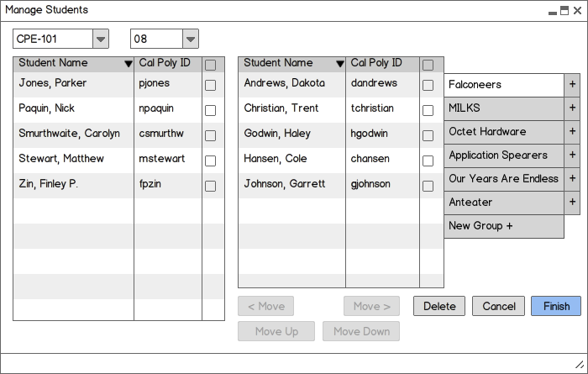Viewport: 588px width, 374px height.
Task: Click plus icon next to Our Years Are Endless
Action: click(572, 178)
